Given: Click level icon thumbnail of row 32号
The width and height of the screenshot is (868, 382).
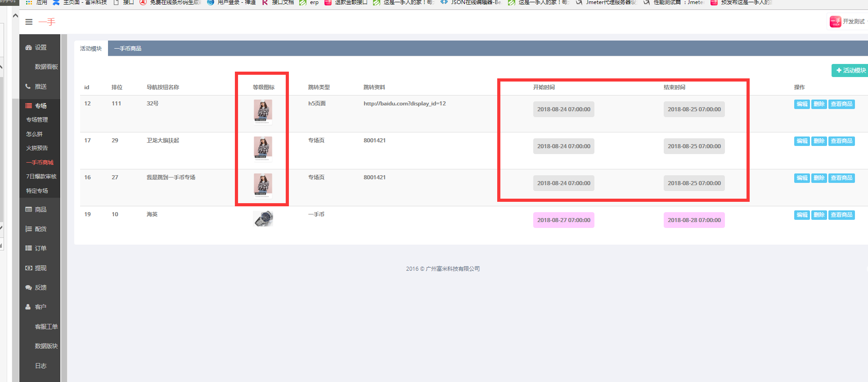Looking at the screenshot, I should tap(263, 111).
